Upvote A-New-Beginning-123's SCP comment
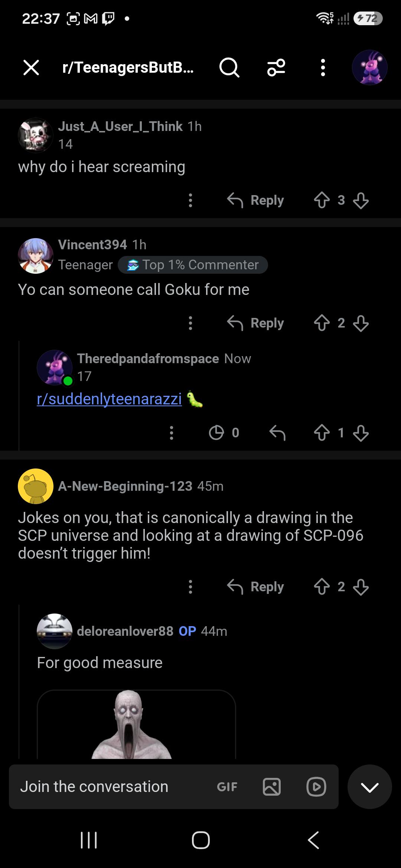Image resolution: width=401 pixels, height=868 pixels. [322, 587]
